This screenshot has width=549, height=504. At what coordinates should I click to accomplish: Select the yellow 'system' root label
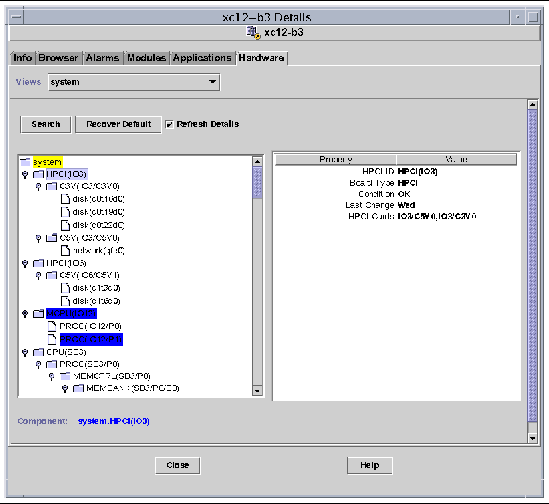coord(47,162)
